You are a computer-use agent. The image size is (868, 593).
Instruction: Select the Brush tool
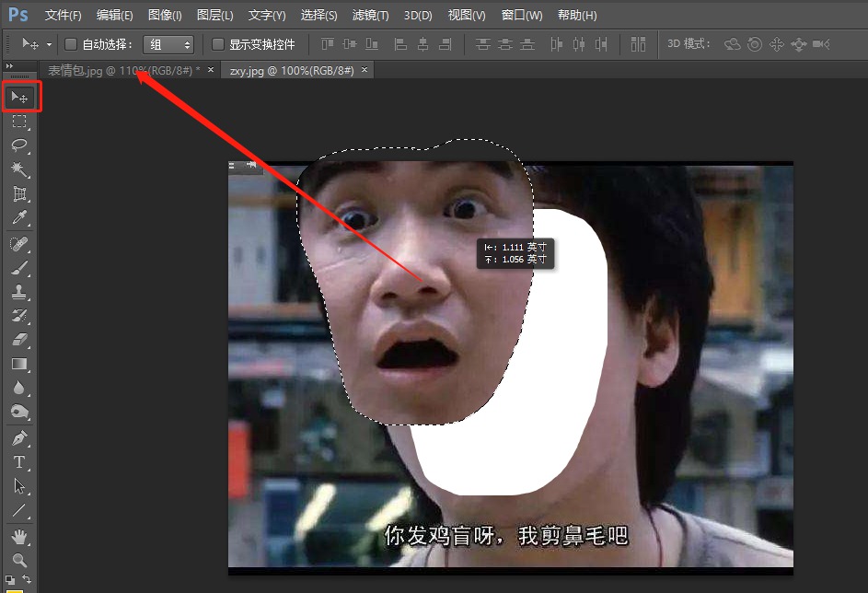(x=20, y=269)
